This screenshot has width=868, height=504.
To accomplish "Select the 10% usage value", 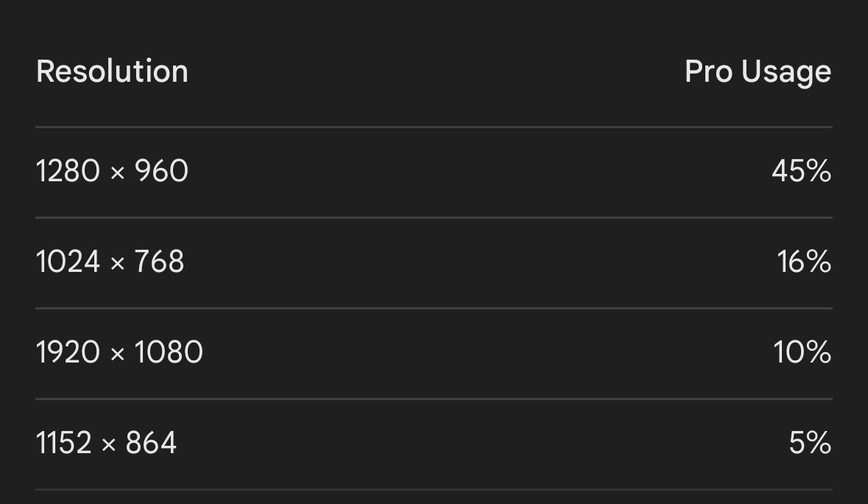I will (802, 352).
